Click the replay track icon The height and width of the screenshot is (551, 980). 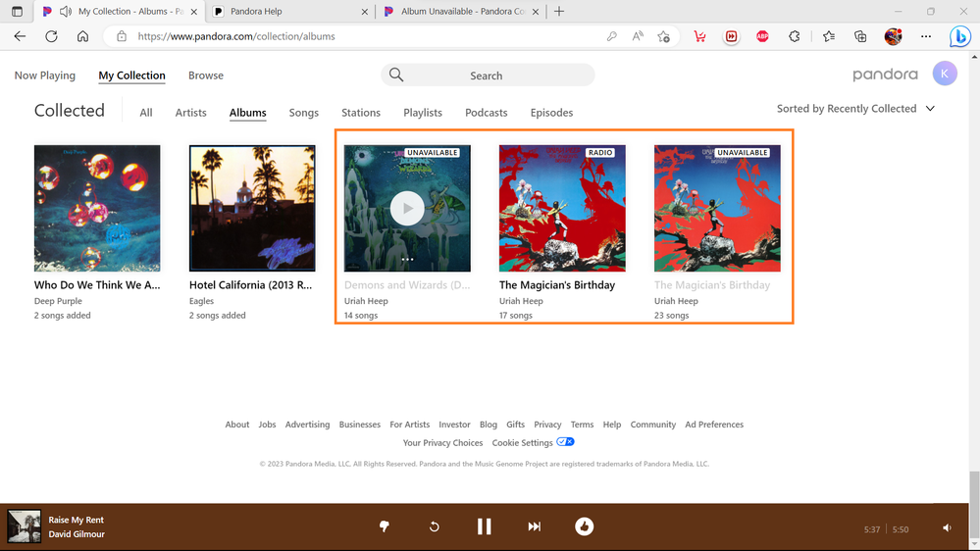(x=434, y=526)
